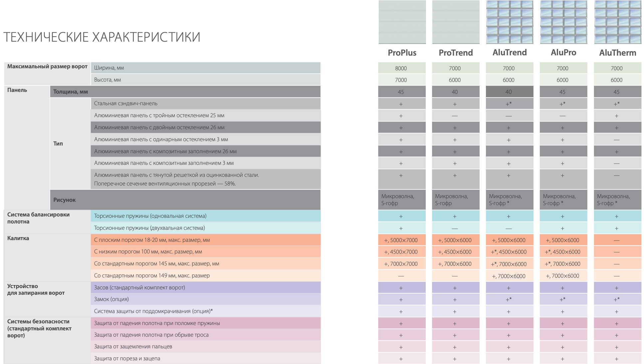Click the Рисунок row header
The image size is (644, 364).
65,200
